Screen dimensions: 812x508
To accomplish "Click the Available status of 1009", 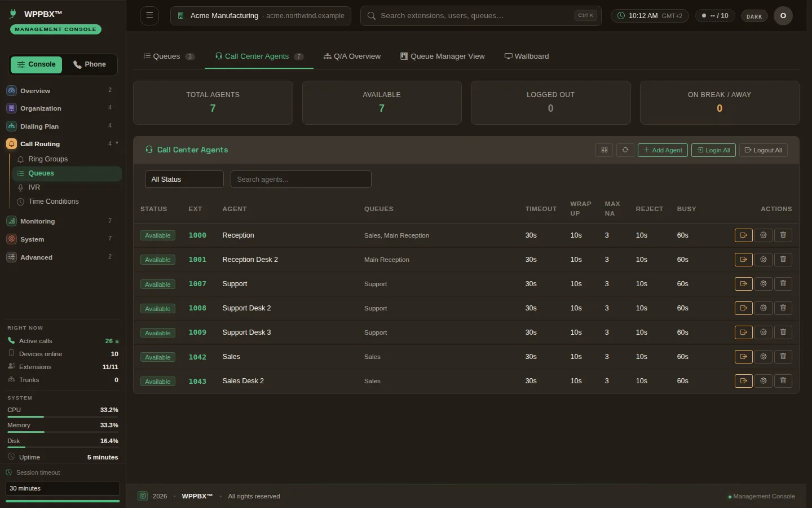I will click(158, 333).
